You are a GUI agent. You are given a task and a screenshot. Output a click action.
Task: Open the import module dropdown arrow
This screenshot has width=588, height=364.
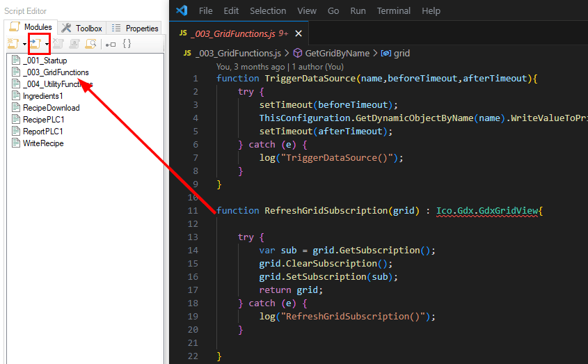[47, 45]
